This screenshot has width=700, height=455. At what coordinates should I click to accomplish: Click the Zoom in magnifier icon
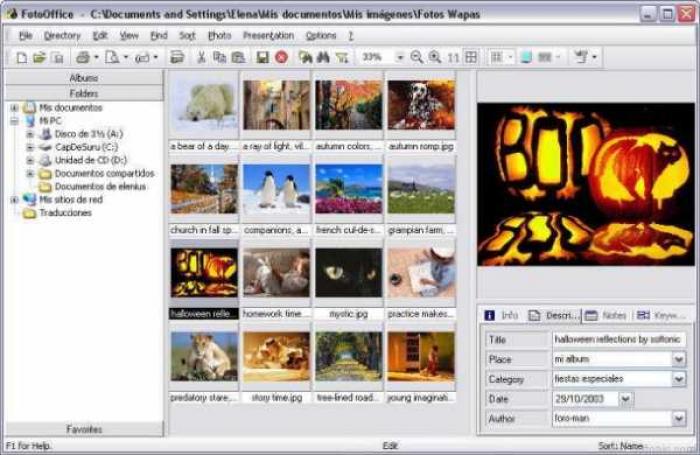[x=434, y=58]
